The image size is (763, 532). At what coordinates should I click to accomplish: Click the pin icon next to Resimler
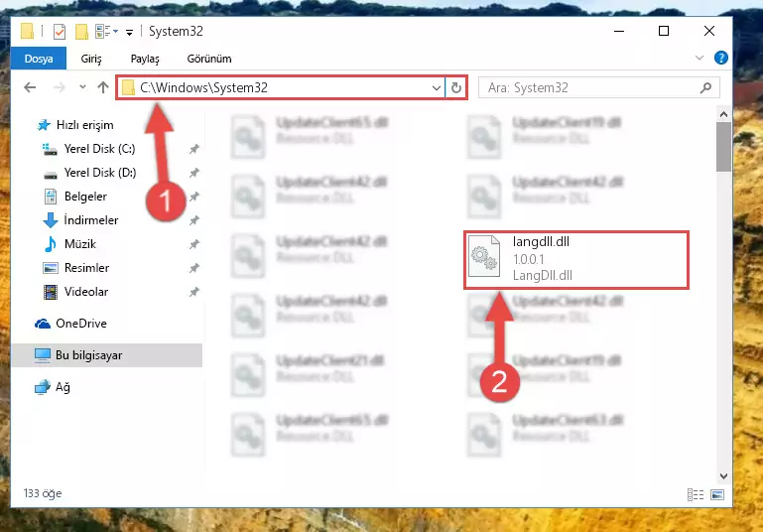pyautogui.click(x=194, y=268)
